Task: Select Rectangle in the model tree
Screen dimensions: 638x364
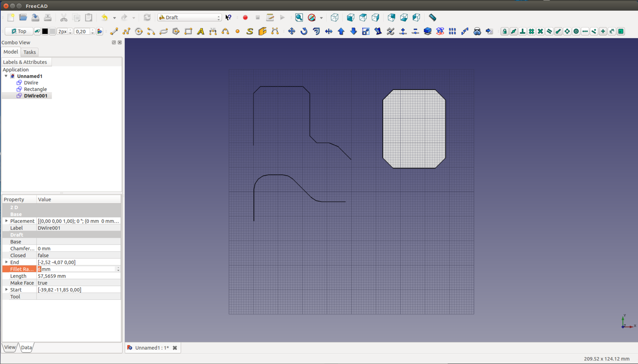Action: [x=35, y=89]
